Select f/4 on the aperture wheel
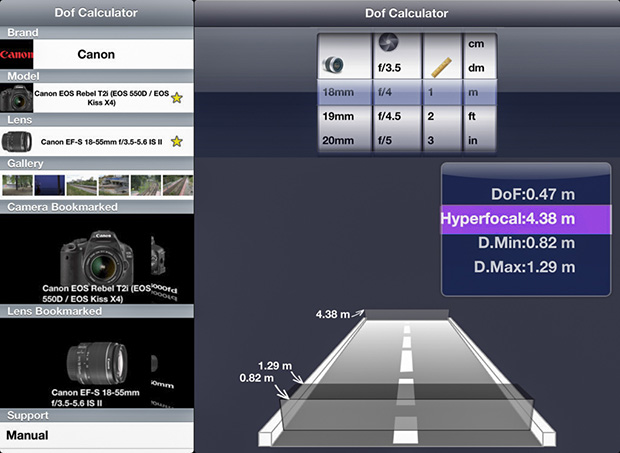Viewport: 620px width, 453px height. coord(385,92)
